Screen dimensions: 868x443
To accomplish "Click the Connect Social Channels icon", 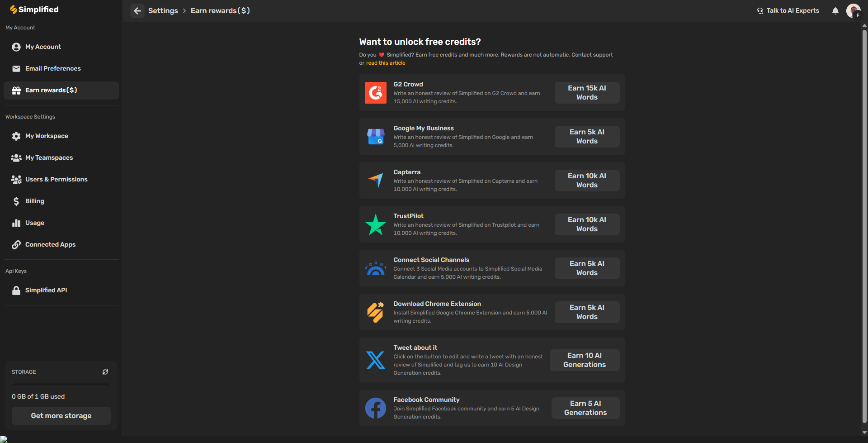I will [376, 268].
